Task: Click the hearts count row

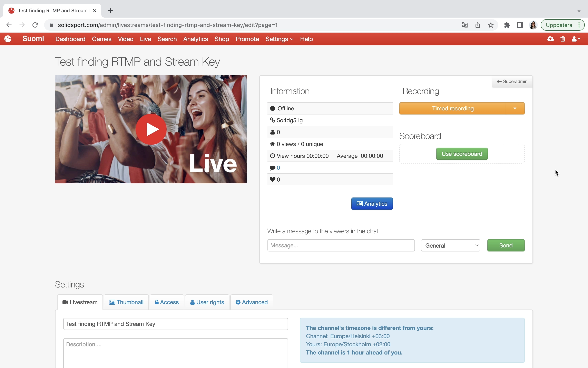Action: tap(330, 180)
